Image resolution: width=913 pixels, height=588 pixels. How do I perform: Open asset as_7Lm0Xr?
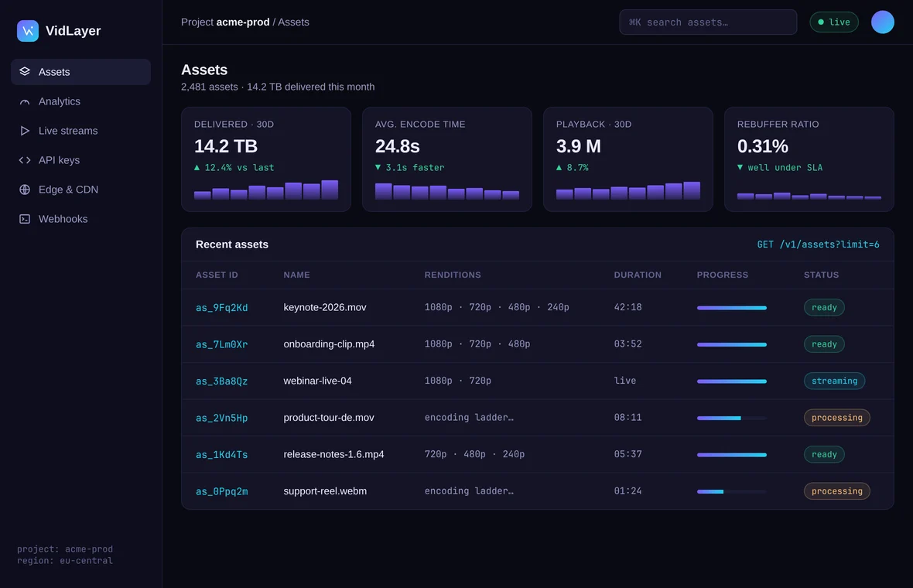[x=222, y=344]
